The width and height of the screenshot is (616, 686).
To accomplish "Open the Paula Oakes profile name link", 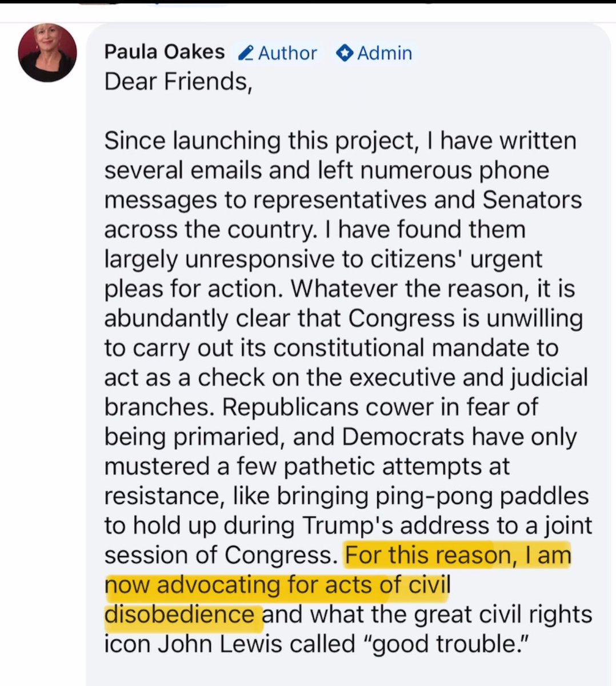I will pyautogui.click(x=165, y=52).
